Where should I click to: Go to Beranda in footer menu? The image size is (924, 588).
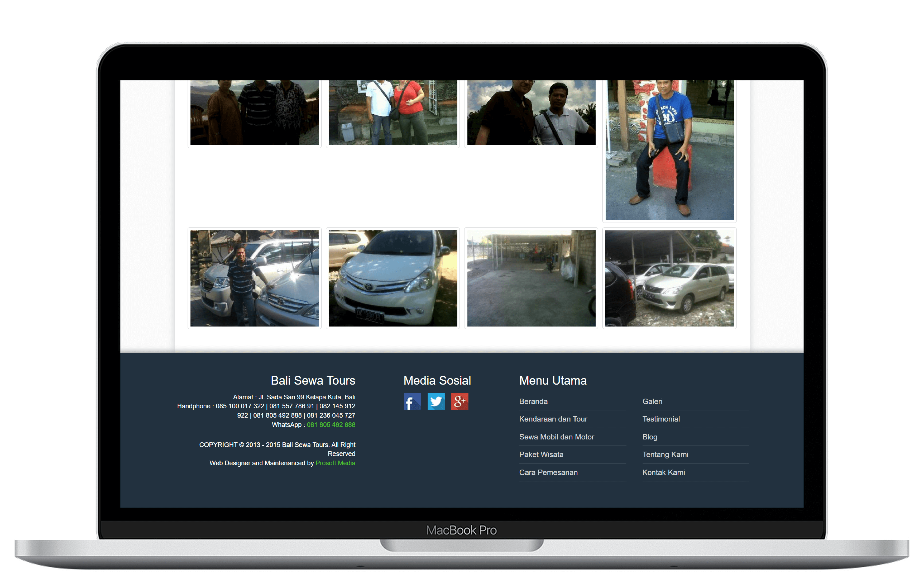pos(533,401)
